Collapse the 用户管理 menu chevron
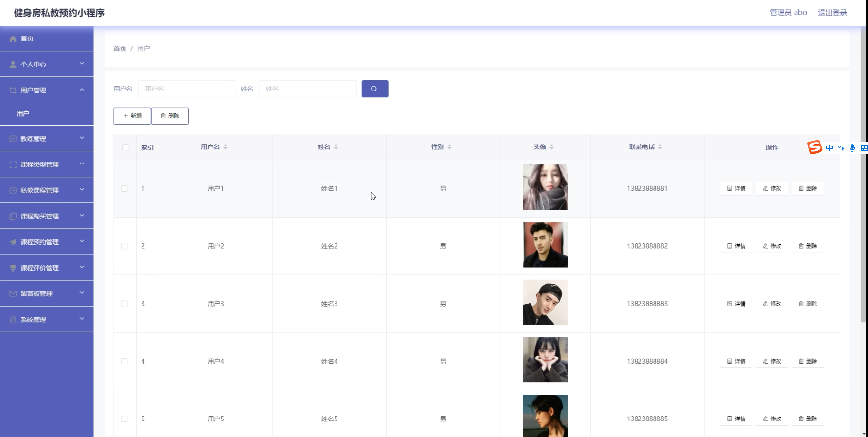Screen dimensions: 868x437 82,90
